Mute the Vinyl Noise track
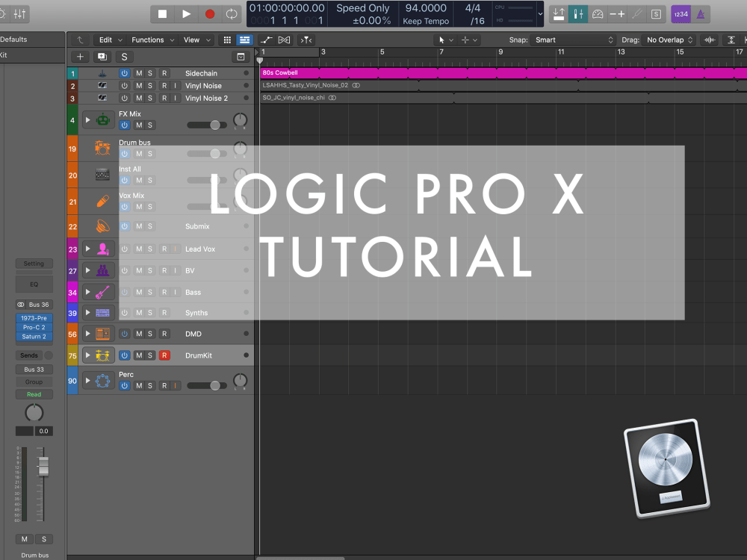The height and width of the screenshot is (560, 747). (x=138, y=85)
